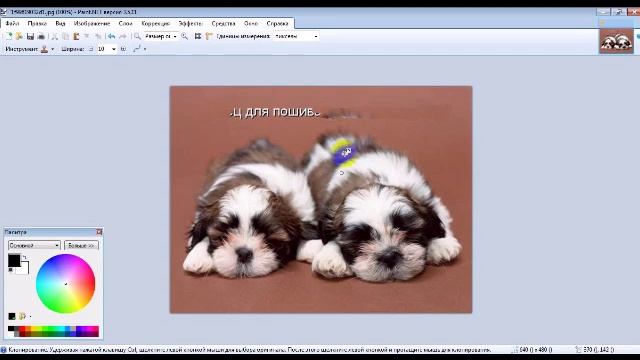640x360 pixels.
Task: Click the Zoom out magnifier icon
Action: click(138, 36)
